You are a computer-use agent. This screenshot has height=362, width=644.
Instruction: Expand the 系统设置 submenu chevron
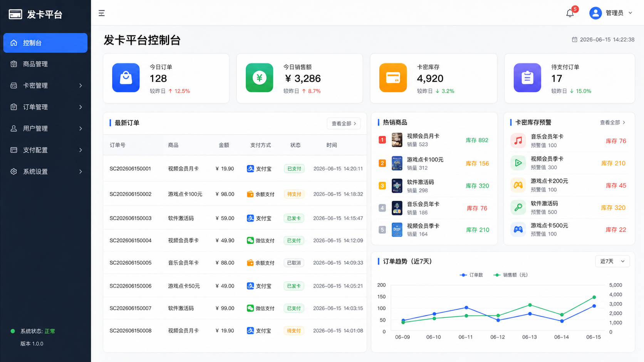(x=80, y=172)
